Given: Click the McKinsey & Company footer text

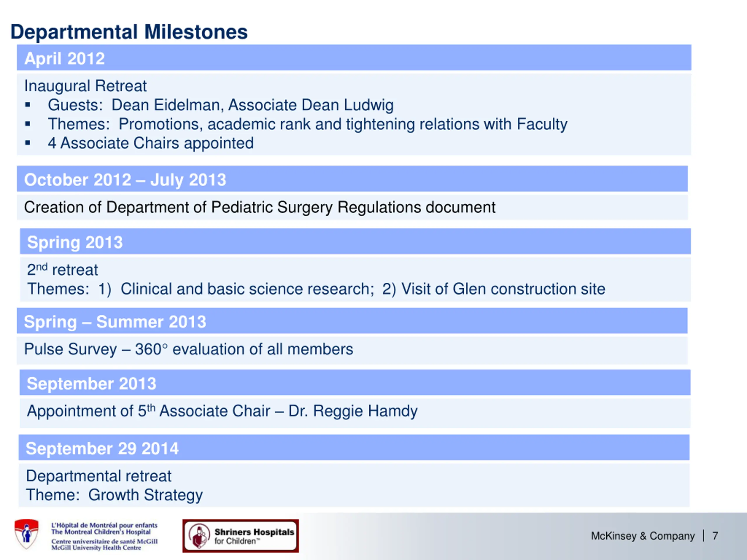Looking at the screenshot, I should point(643,536).
